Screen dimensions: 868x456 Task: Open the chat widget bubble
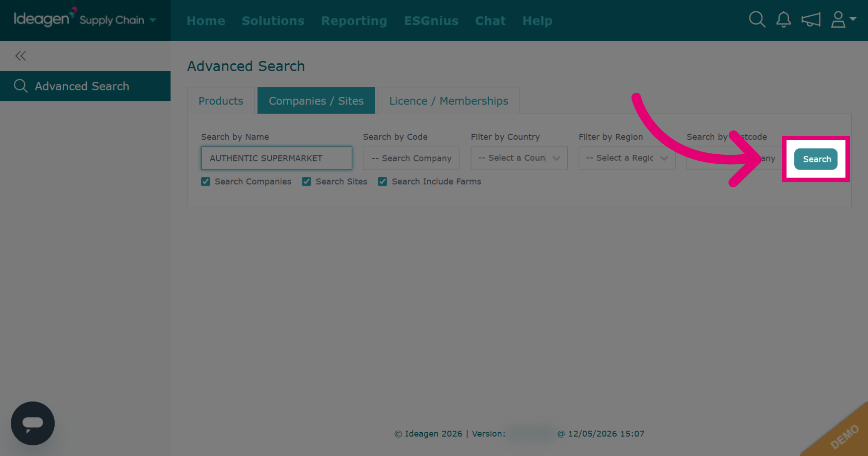coord(33,423)
